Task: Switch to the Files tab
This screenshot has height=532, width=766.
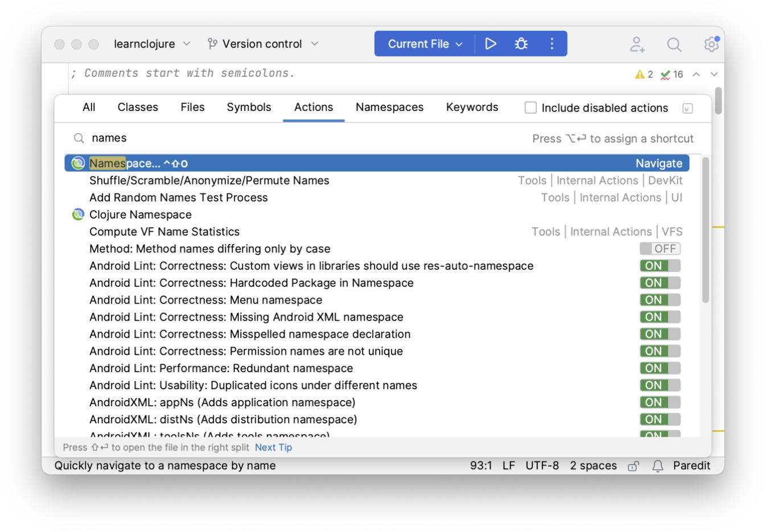Action: point(192,108)
